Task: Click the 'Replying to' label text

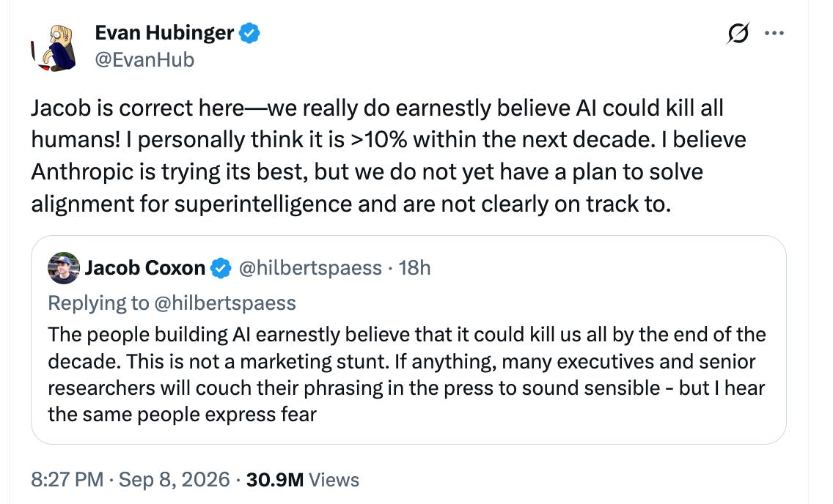Action: [x=98, y=303]
